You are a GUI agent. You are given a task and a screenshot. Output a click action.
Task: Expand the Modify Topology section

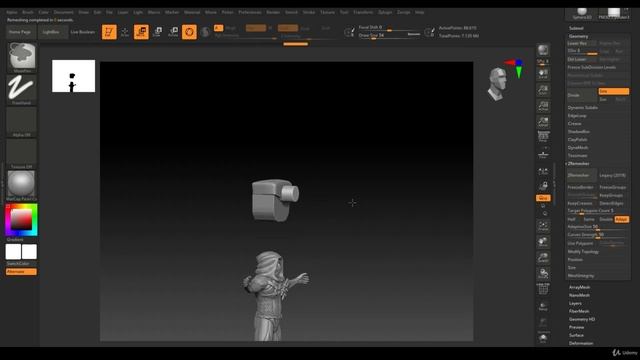pyautogui.click(x=583, y=252)
